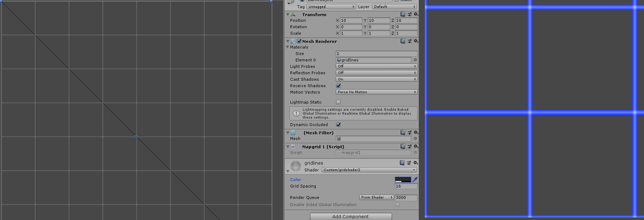Click the Mesh Filter grid icon
This screenshot has width=644, height=220.
coord(293,132)
